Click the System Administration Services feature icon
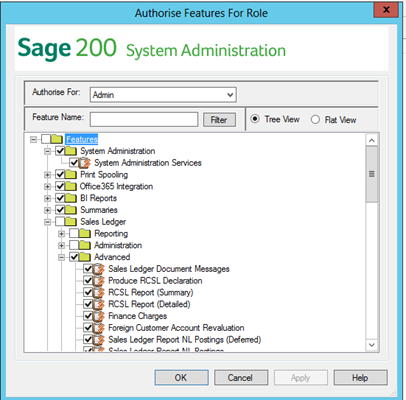This screenshot has height=400, width=406. 85,163
